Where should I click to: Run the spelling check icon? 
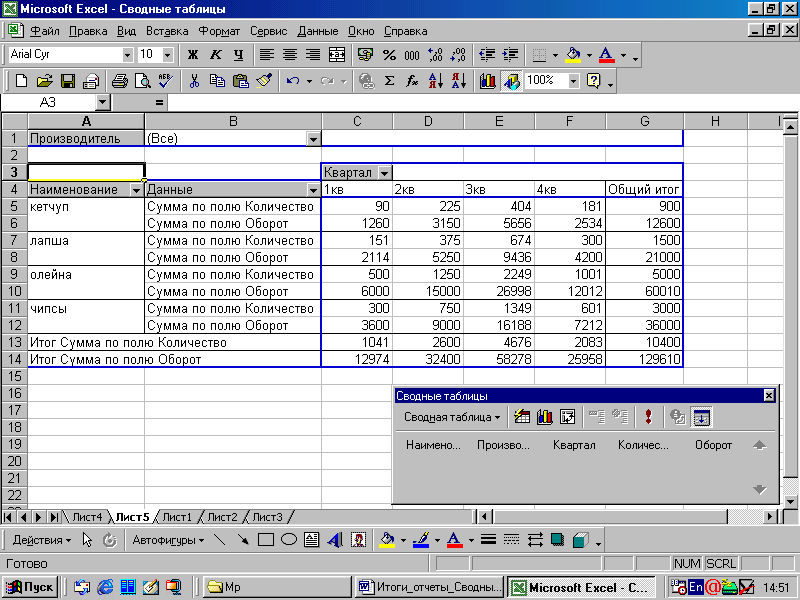(166, 81)
